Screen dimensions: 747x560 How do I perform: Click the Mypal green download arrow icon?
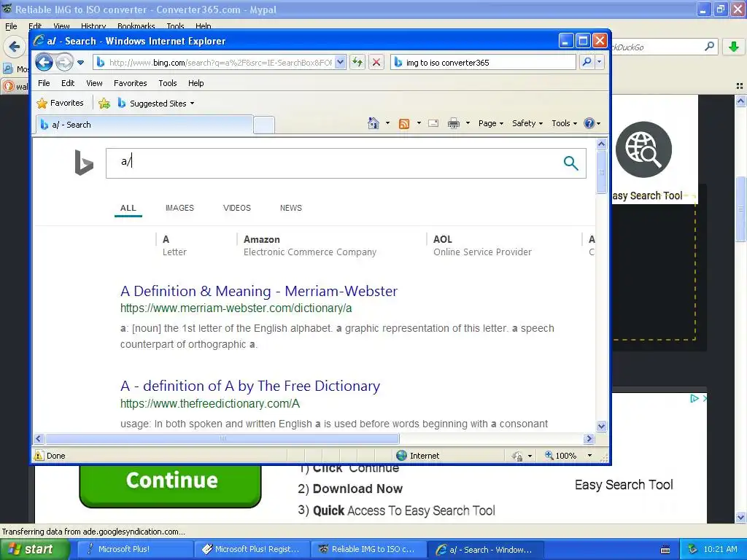point(734,47)
